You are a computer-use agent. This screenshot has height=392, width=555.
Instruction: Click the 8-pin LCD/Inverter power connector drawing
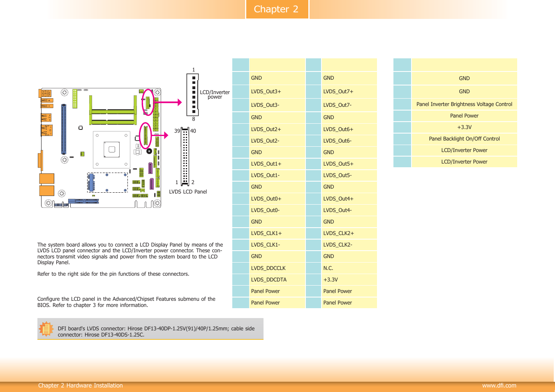tap(193, 95)
